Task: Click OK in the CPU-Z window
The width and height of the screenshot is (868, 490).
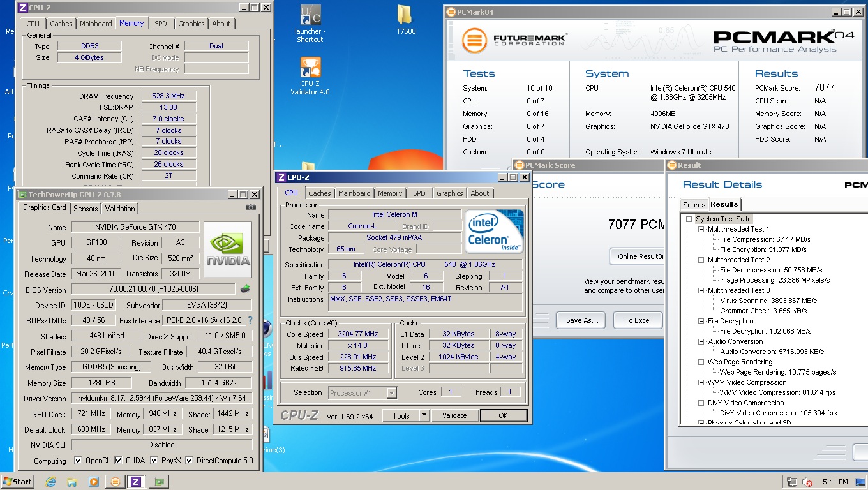Action: pos(503,415)
